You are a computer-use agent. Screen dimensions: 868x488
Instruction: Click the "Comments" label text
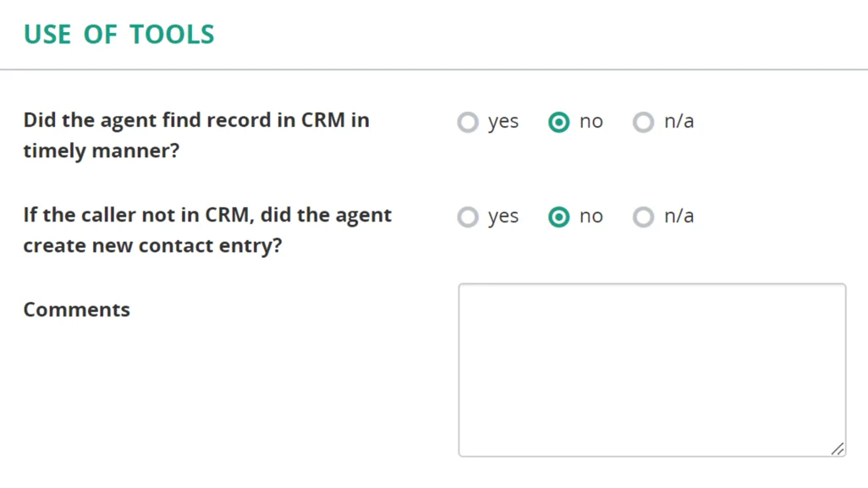point(76,310)
